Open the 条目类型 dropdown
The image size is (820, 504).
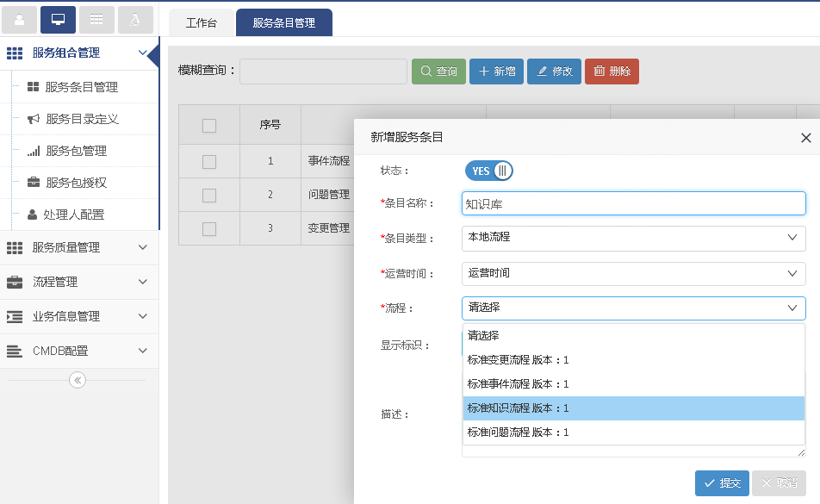[x=633, y=238]
